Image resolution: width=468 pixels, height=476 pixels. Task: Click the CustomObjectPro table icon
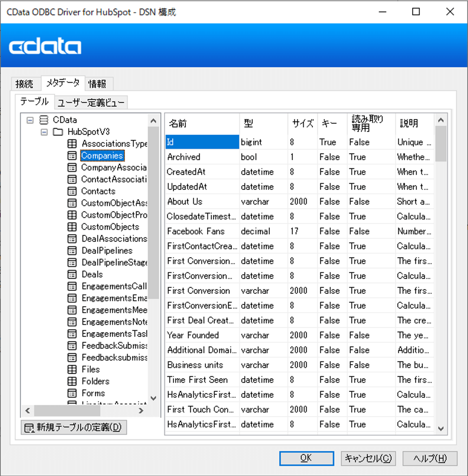tap(72, 215)
